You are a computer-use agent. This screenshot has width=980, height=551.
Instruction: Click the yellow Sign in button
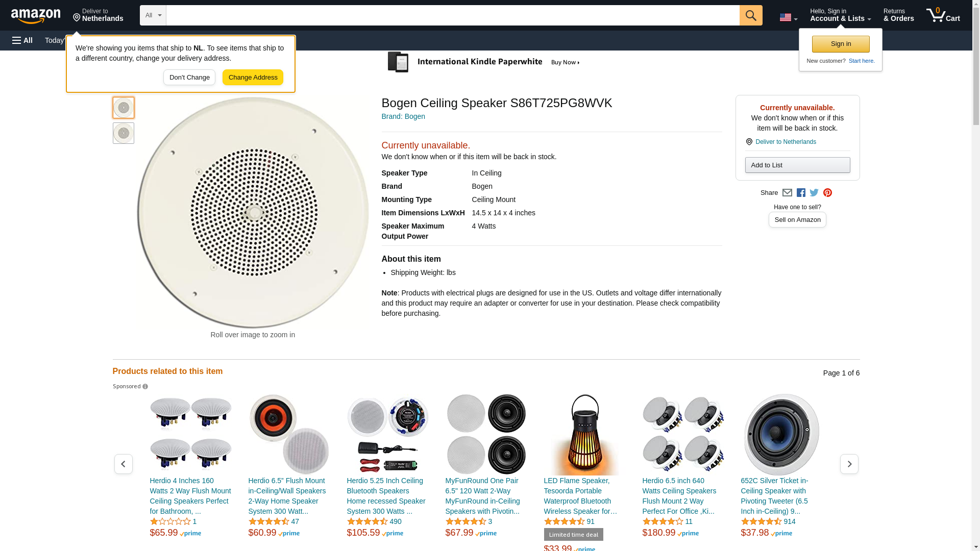point(841,44)
